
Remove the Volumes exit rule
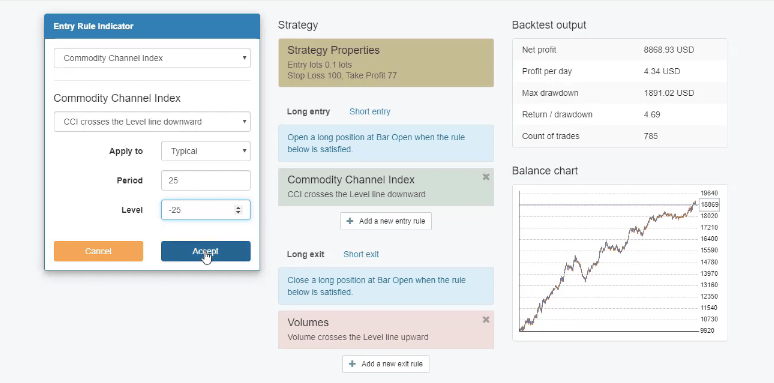[486, 320]
